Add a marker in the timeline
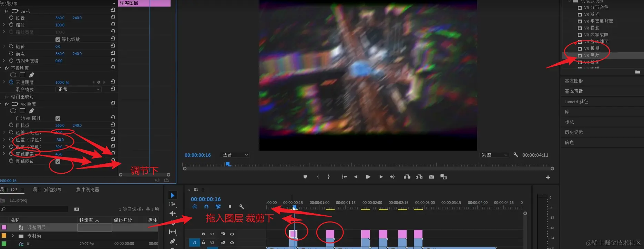Viewport: 644px width, 249px height. [x=230, y=207]
